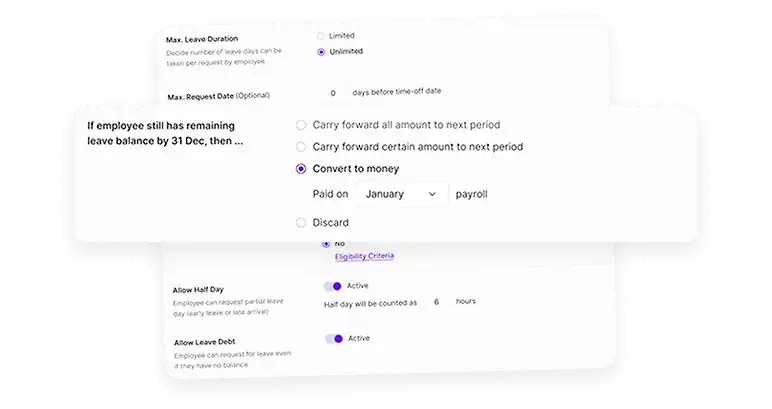Choose Carry forward all amount to next period
Screen dimensions: 772x409
tap(301, 125)
